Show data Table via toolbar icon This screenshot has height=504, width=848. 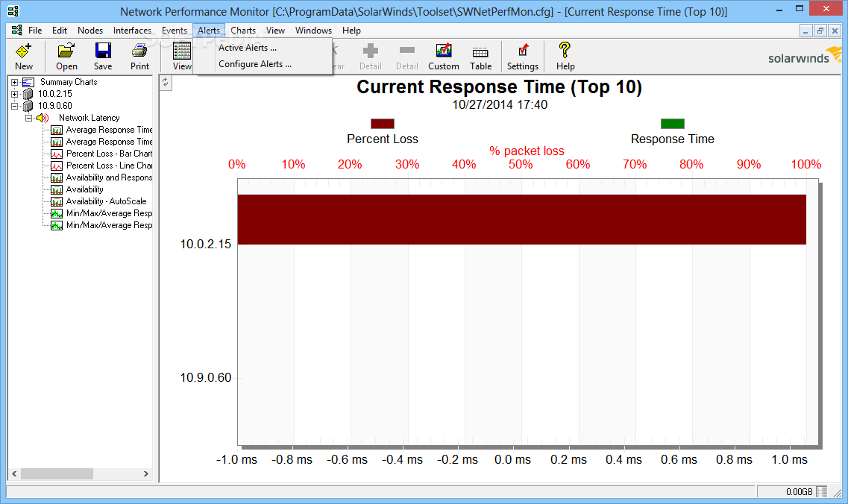pos(480,52)
